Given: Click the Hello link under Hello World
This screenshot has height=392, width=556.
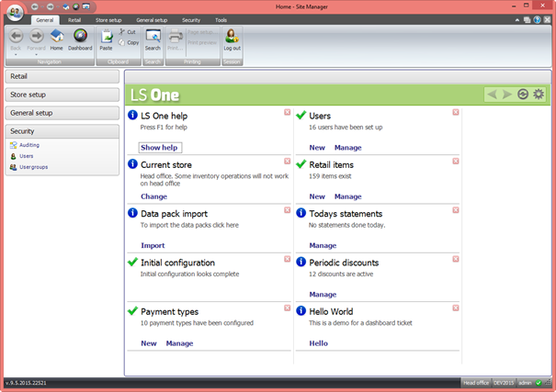Looking at the screenshot, I should tap(318, 343).
